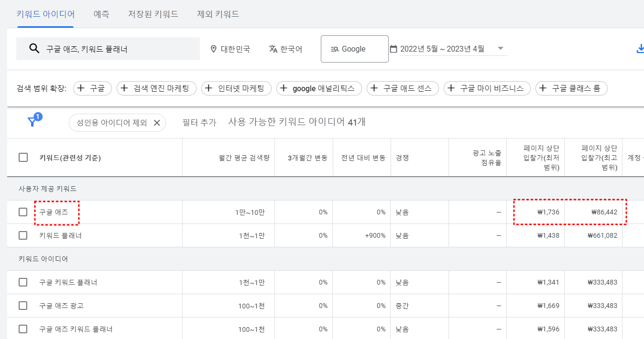Click the download icon at top right
This screenshot has width=644, height=339.
click(x=640, y=49)
